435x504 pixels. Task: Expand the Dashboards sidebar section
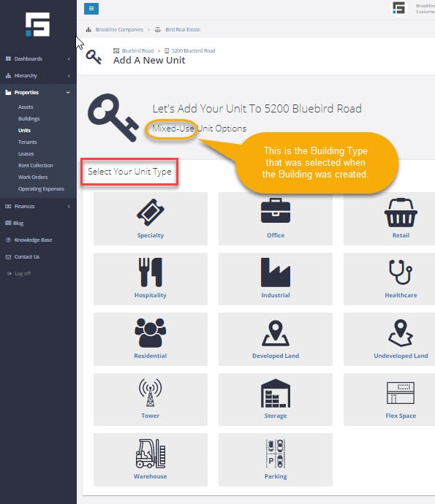38,59
